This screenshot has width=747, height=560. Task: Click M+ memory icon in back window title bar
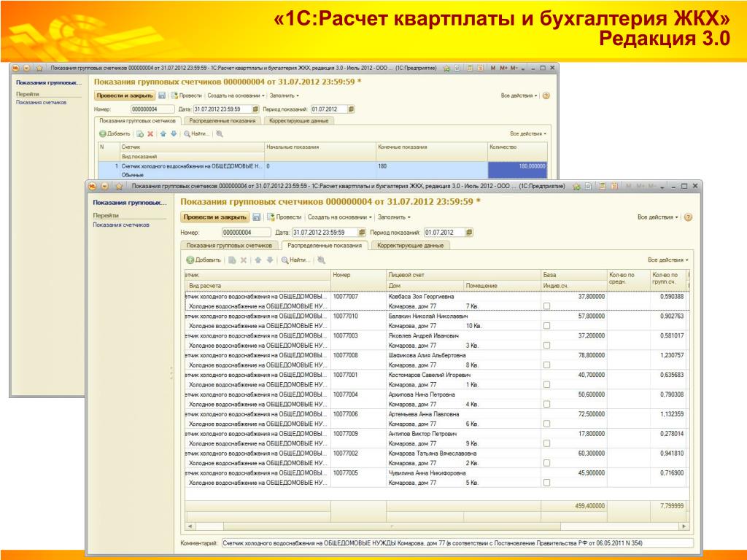point(503,68)
